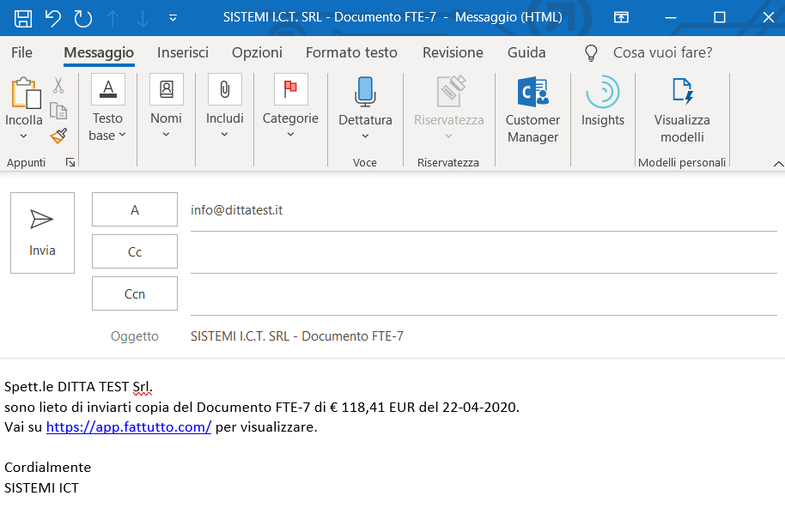Image resolution: width=785 pixels, height=532 pixels.
Task: Open the Customer Manager add-in
Action: (x=532, y=109)
